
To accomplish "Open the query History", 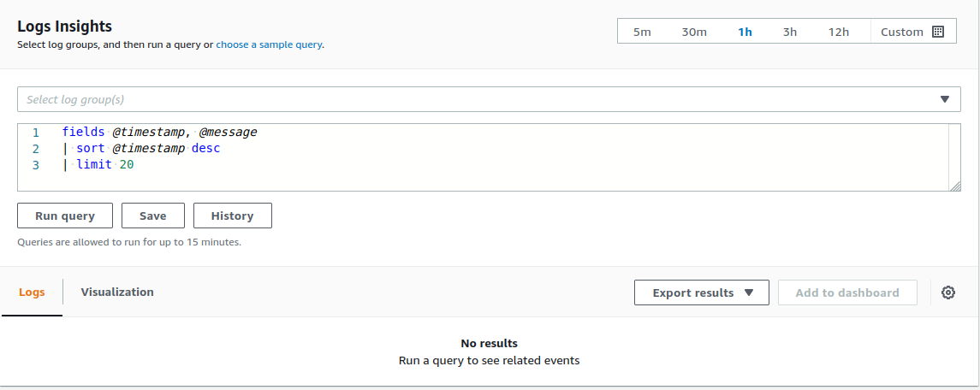I will (232, 216).
